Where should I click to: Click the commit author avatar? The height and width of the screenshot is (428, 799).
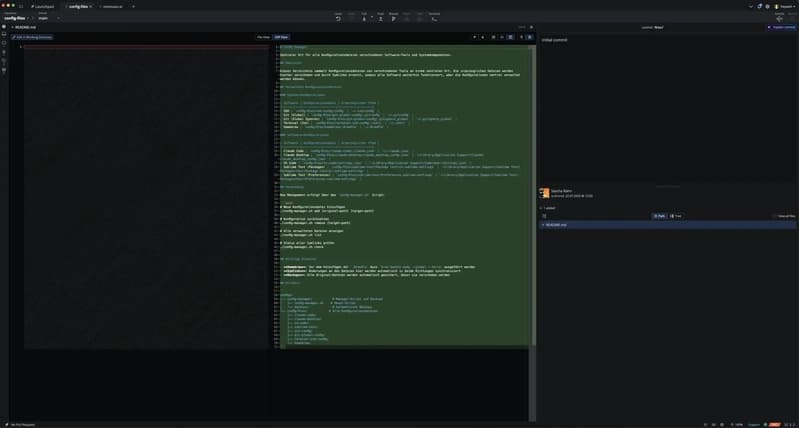click(x=544, y=193)
